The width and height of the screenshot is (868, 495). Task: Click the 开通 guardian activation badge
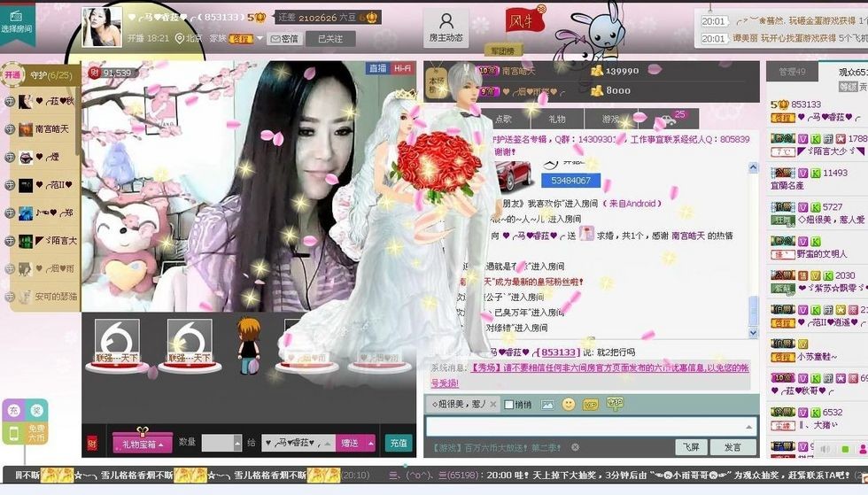[12, 74]
